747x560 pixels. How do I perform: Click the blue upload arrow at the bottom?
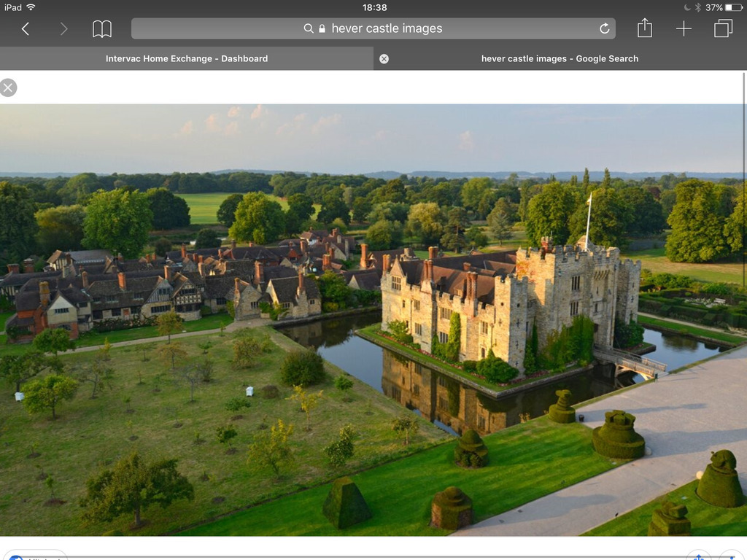tap(698, 556)
